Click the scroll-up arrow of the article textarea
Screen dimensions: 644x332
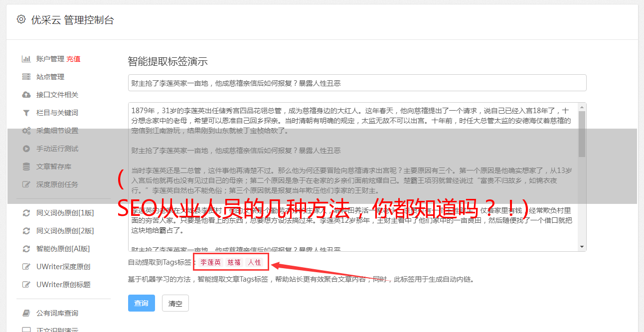coord(582,107)
